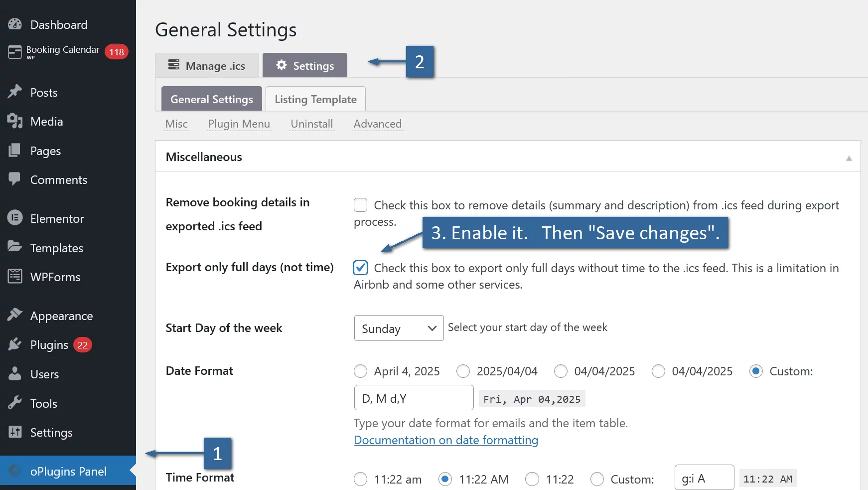Click the custom time format input field

pyautogui.click(x=704, y=478)
